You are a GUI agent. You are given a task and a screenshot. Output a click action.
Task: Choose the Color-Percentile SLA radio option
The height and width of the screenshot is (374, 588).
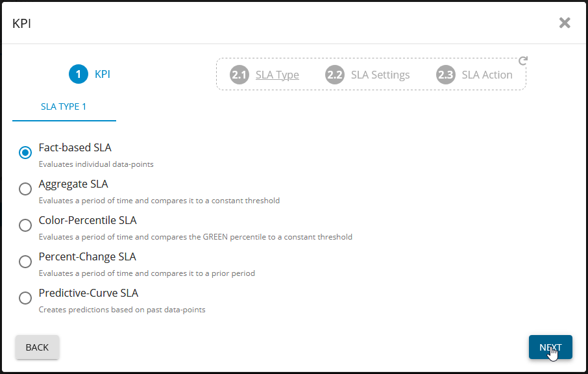pos(25,225)
